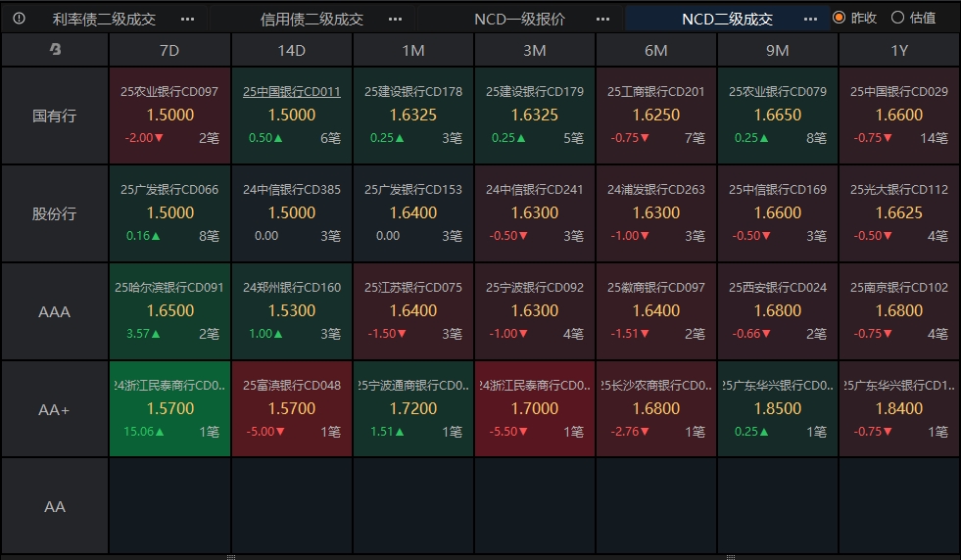This screenshot has height=560, width=961.
Task: Click the logo icon in the header corner
Action: coord(55,49)
